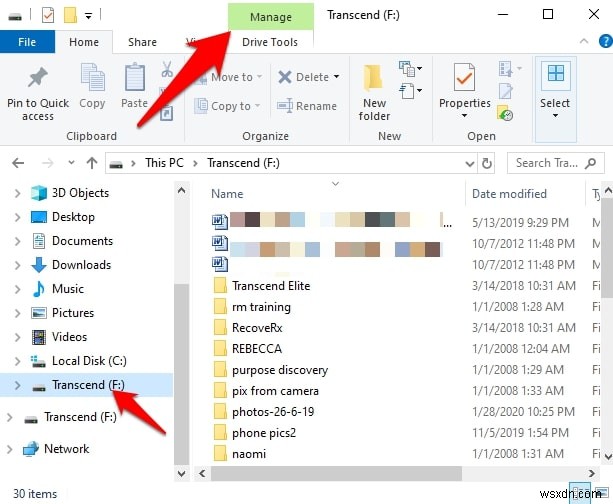Click the Delete X icon
Viewport: 613px width, 504px height.
click(285, 77)
